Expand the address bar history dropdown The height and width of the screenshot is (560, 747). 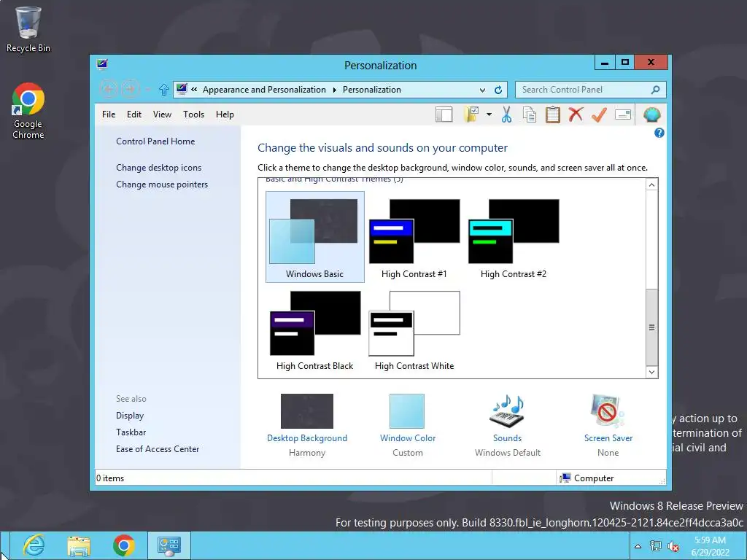tap(483, 90)
